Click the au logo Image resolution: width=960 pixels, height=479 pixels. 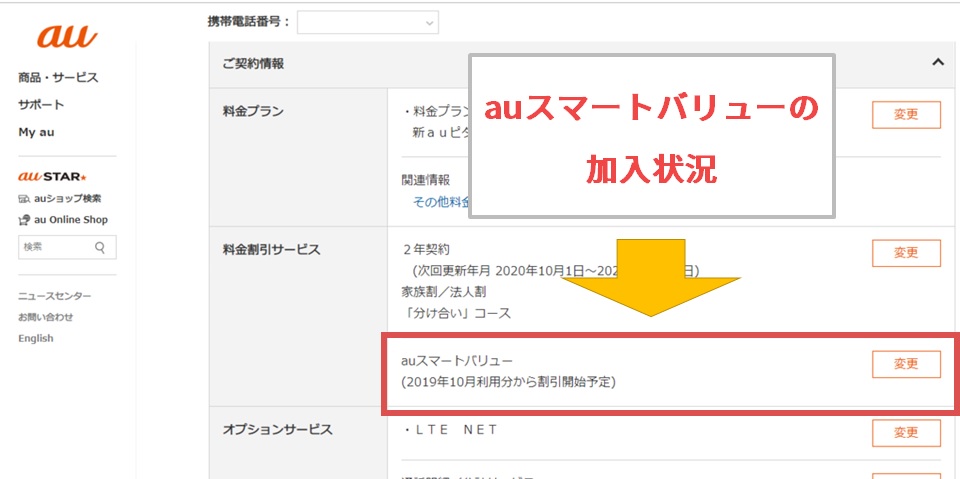tap(67, 37)
